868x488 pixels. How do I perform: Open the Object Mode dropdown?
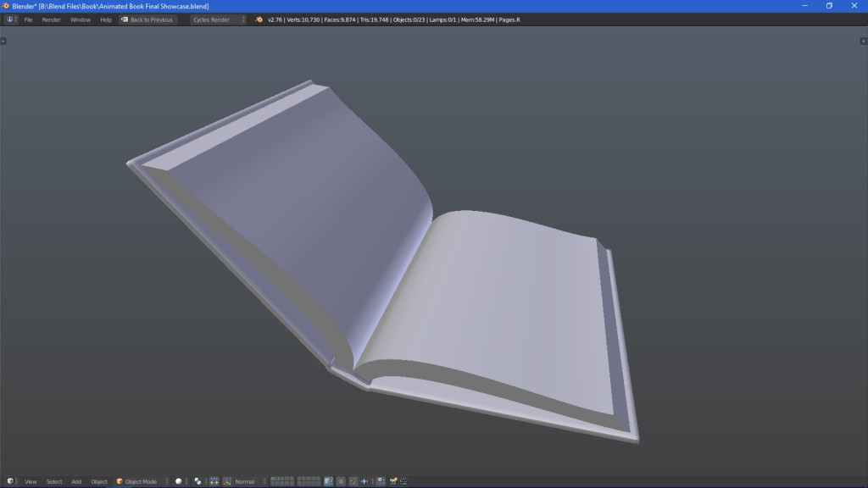point(139,481)
